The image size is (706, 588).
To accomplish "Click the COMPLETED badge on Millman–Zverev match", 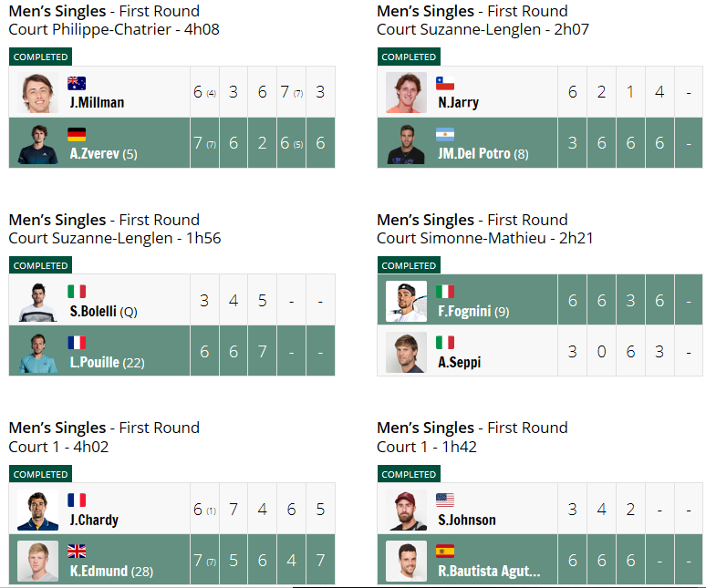I will (40, 57).
